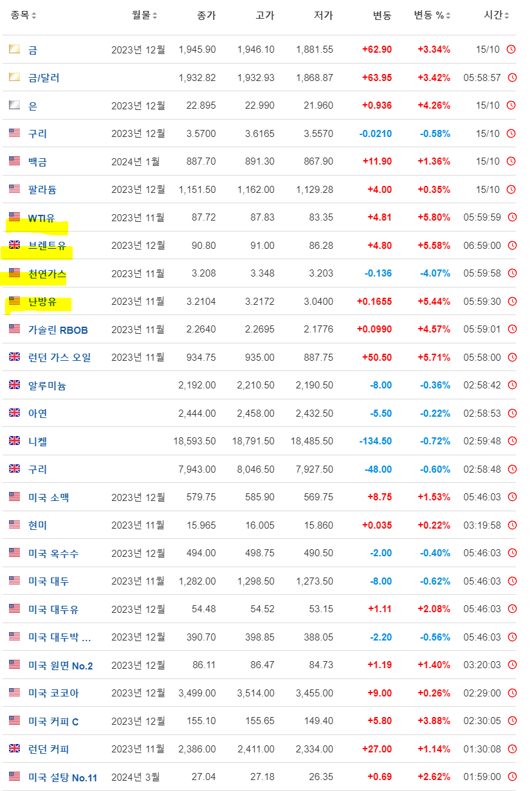
Task: Click the clock icon in the 미국 대두유 row
Action: [x=511, y=609]
